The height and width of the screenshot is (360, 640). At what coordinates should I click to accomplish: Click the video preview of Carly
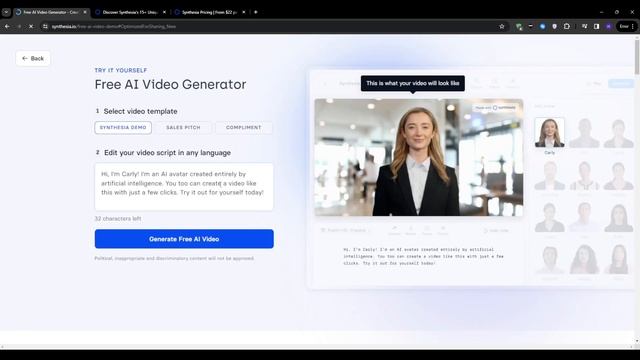pyautogui.click(x=419, y=157)
